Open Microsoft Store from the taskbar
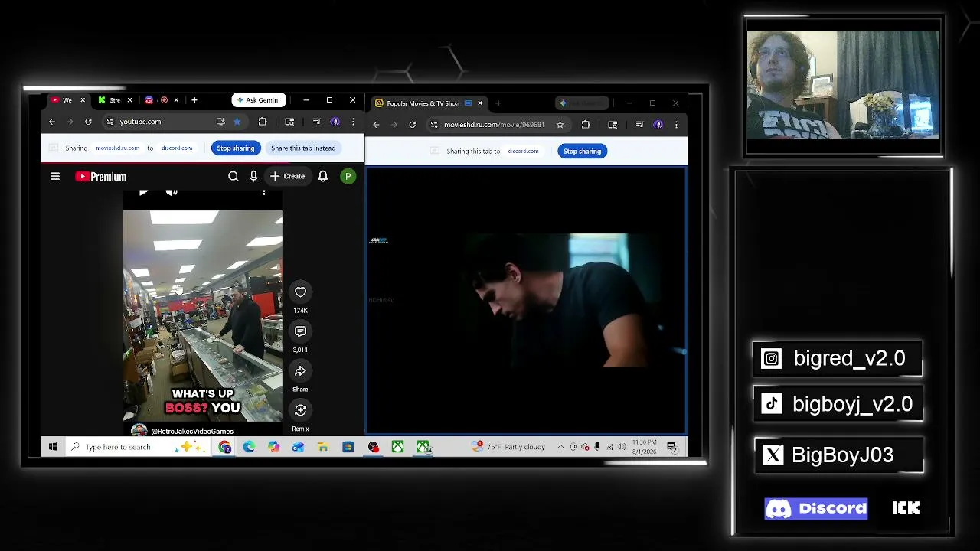Viewport: 980px width, 551px height. click(x=348, y=447)
